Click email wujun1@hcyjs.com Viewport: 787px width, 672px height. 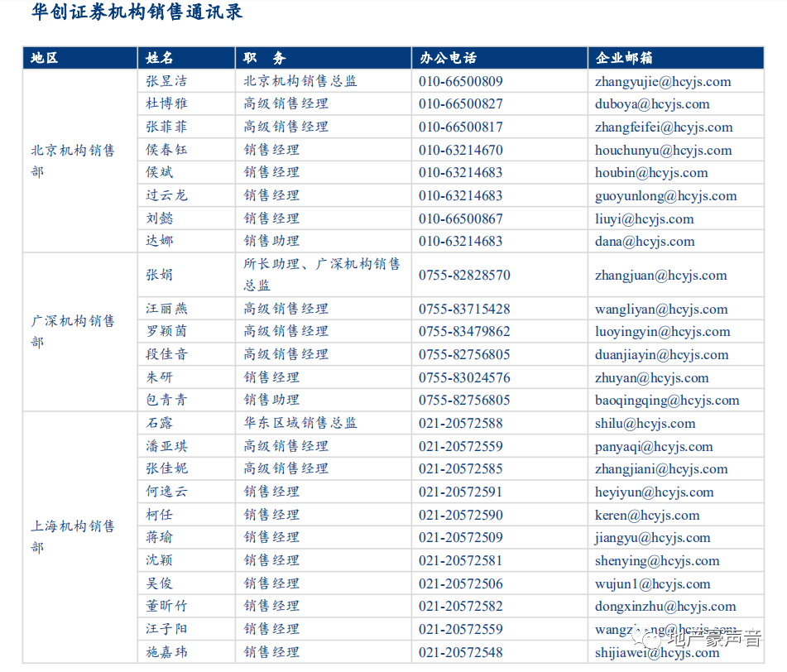click(653, 584)
